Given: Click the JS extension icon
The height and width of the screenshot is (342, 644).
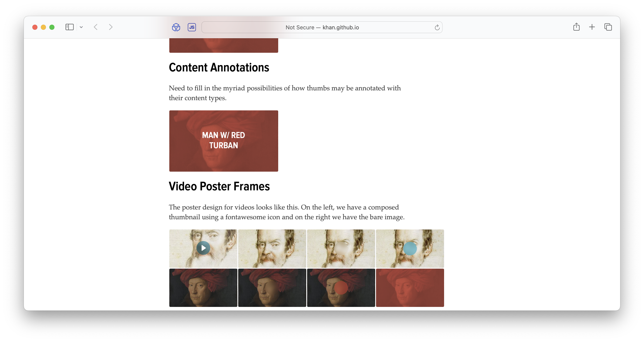Looking at the screenshot, I should click(x=192, y=27).
